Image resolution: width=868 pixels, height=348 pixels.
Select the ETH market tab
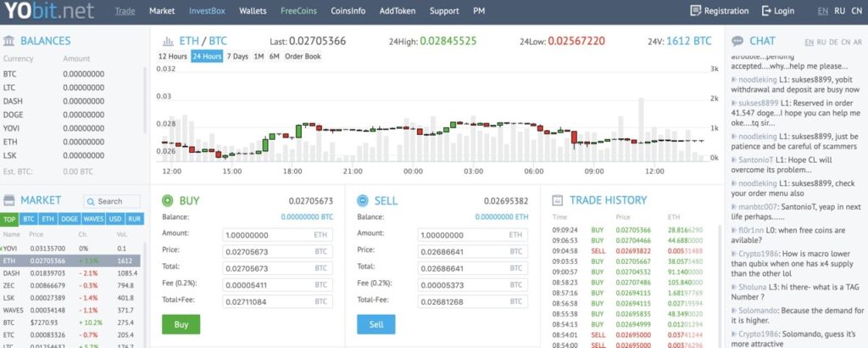(47, 219)
